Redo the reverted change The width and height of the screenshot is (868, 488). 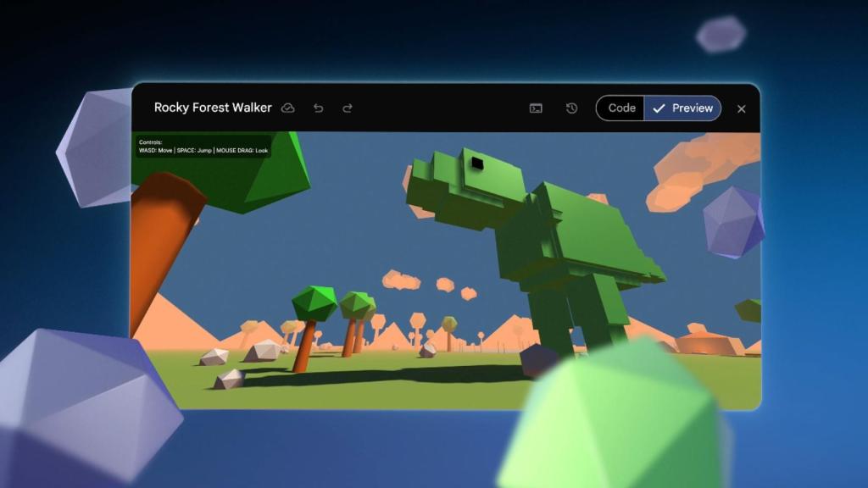point(348,108)
